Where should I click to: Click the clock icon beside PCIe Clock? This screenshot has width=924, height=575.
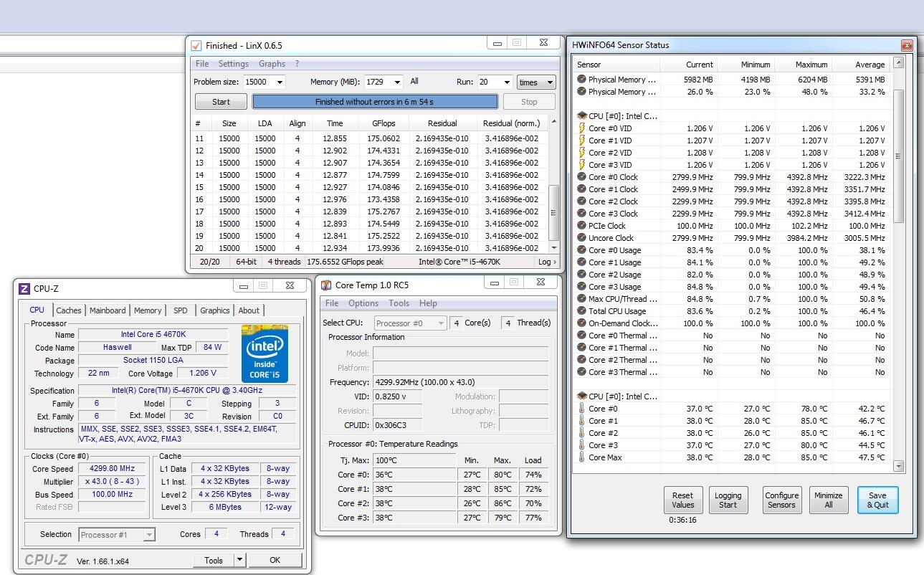(581, 226)
